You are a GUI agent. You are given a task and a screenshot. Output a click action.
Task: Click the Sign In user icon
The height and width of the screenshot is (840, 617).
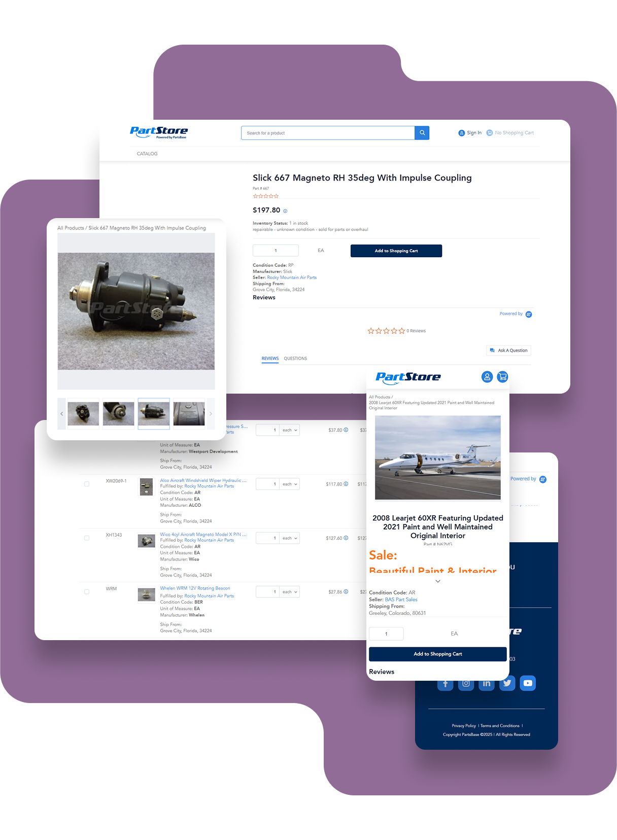[461, 133]
